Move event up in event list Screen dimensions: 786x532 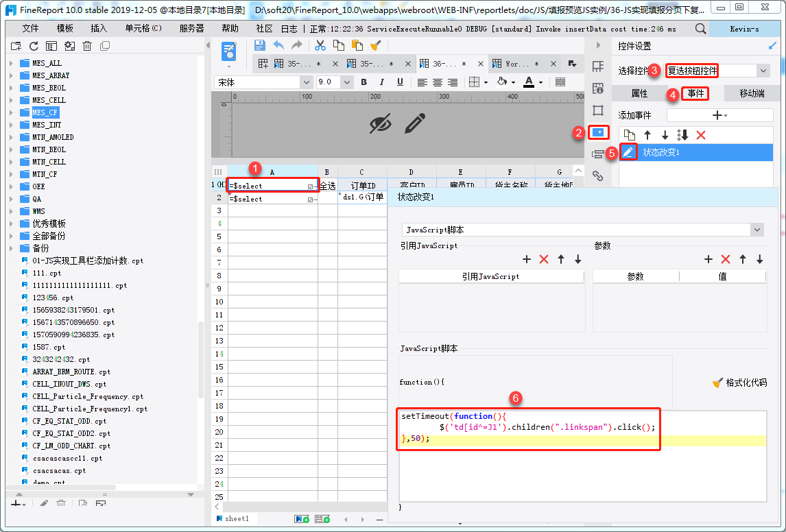click(647, 135)
